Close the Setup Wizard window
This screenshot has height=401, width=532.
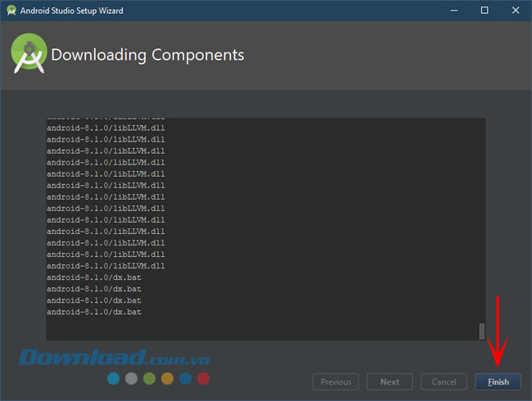click(516, 11)
